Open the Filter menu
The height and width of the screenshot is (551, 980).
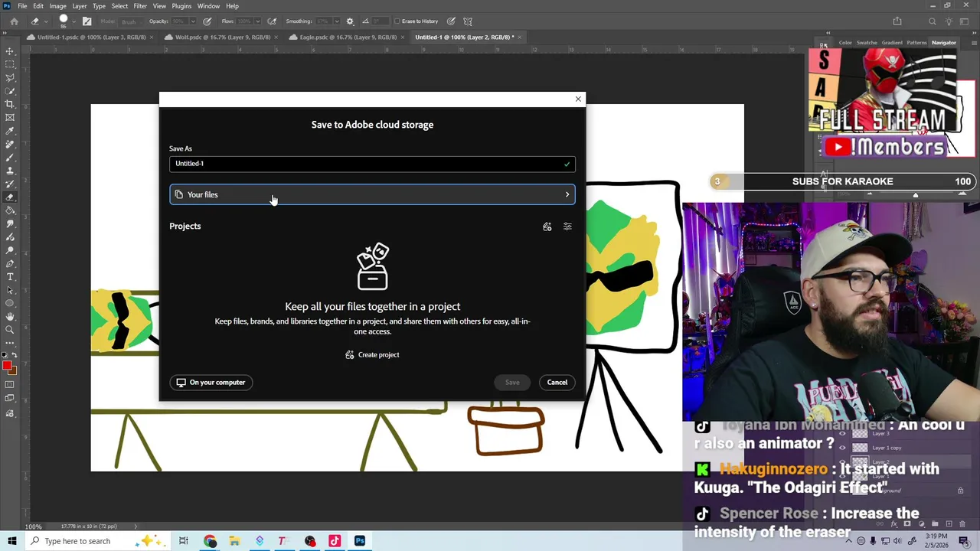pos(140,6)
